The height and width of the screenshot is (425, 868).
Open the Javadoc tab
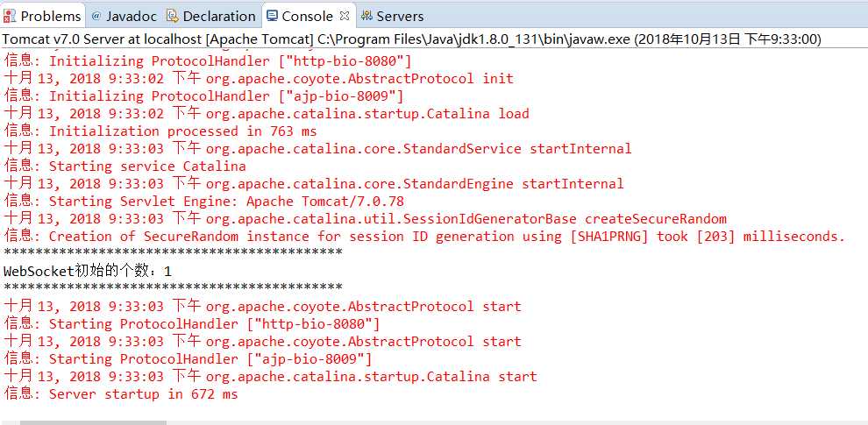point(124,16)
